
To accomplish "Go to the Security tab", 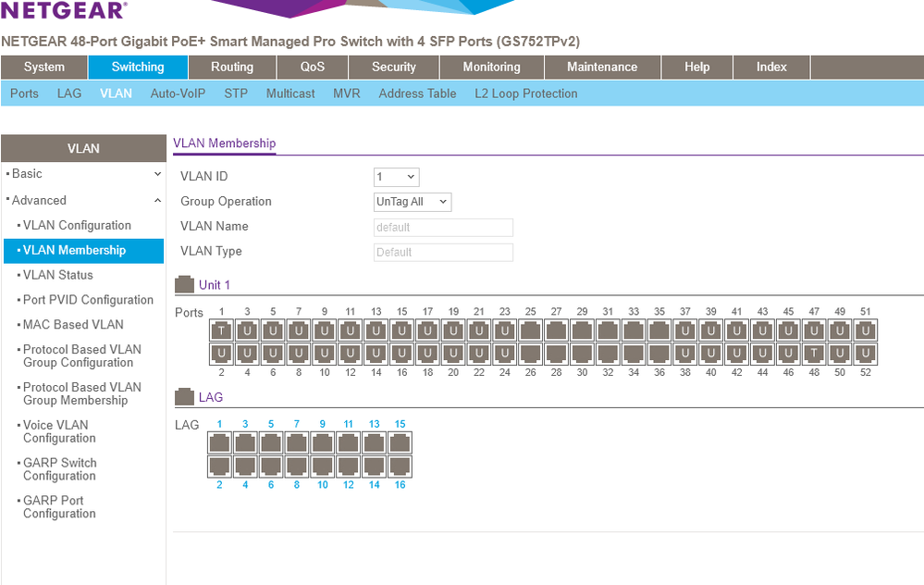I will 394,68.
